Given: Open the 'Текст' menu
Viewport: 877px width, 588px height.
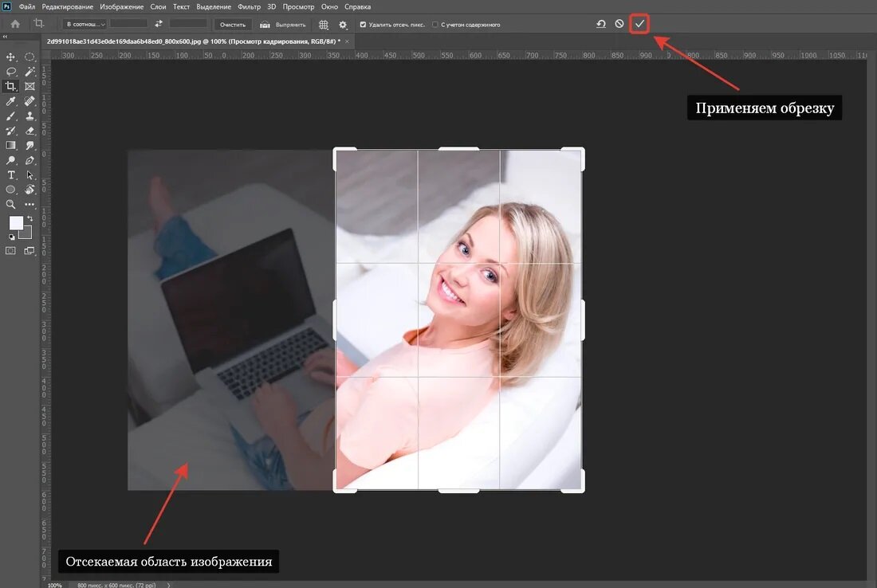Looking at the screenshot, I should (x=181, y=6).
